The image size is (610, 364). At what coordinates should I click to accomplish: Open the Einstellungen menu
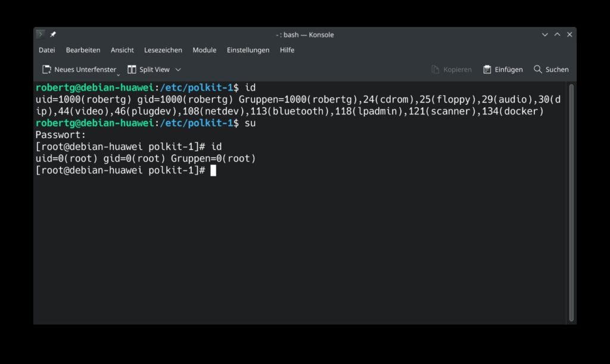(248, 50)
